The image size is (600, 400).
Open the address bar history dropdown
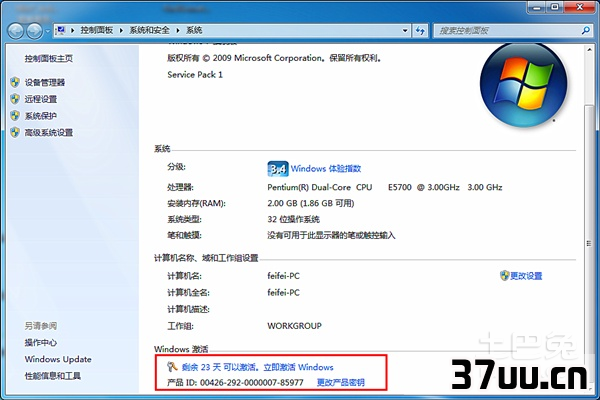tap(405, 31)
